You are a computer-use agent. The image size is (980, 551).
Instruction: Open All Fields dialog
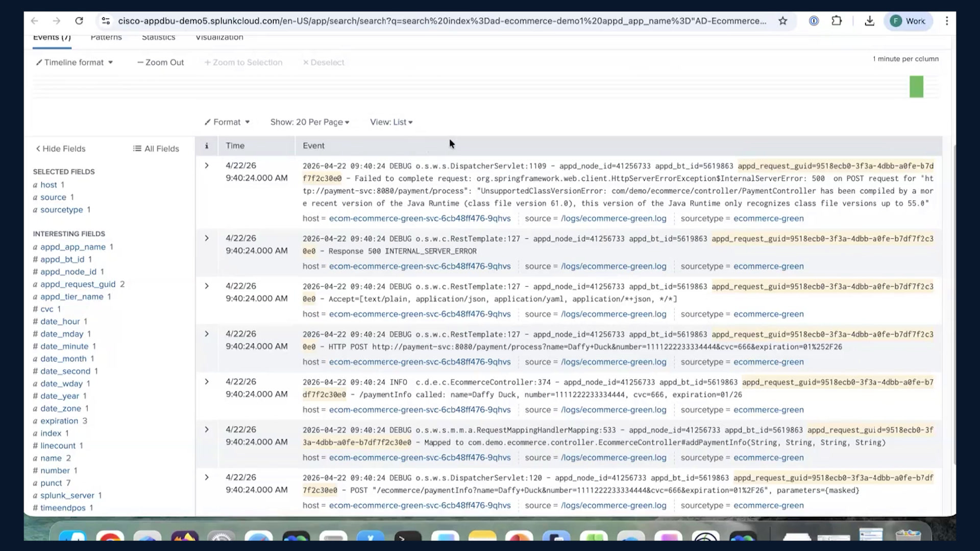point(156,148)
